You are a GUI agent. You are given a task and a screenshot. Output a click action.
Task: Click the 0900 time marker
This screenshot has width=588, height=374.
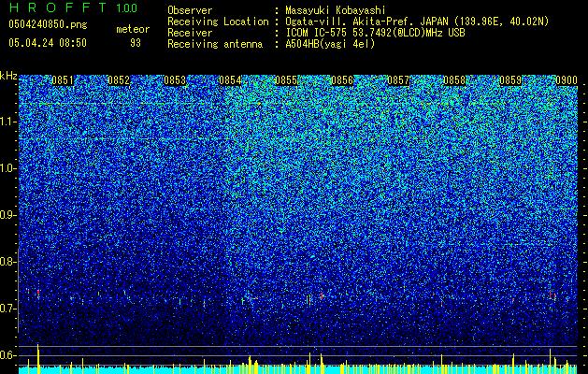566,80
